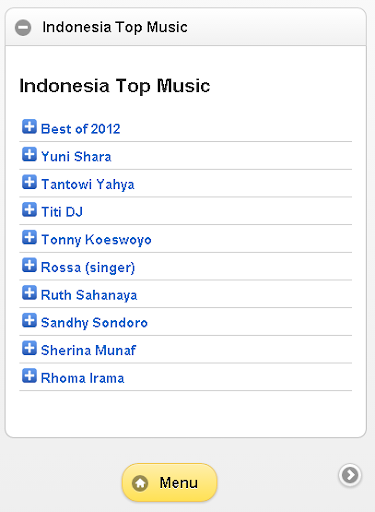Expand the Sherina Munaf plus icon
375x512 pixels.
tap(29, 348)
